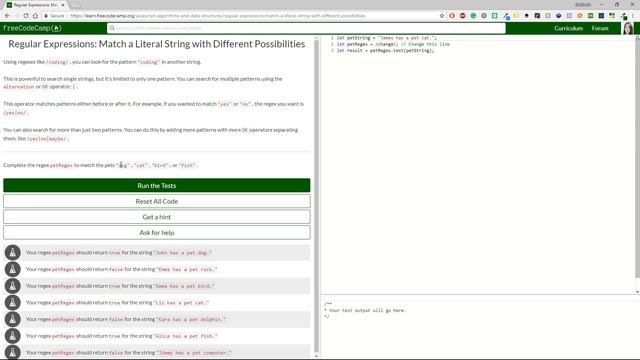
Task: Click the Get a hint button
Action: pos(157,217)
